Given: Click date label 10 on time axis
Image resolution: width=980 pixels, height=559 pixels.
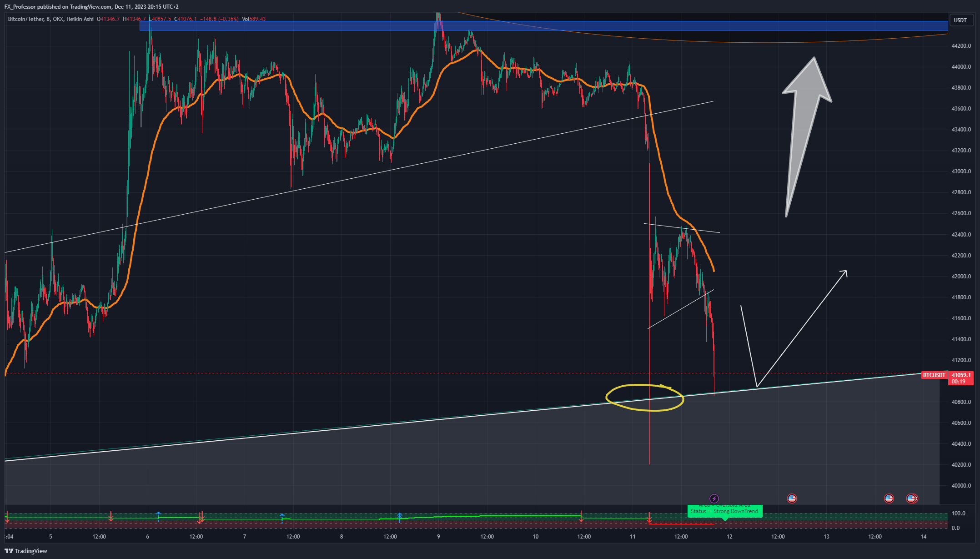Looking at the screenshot, I should 536,537.
